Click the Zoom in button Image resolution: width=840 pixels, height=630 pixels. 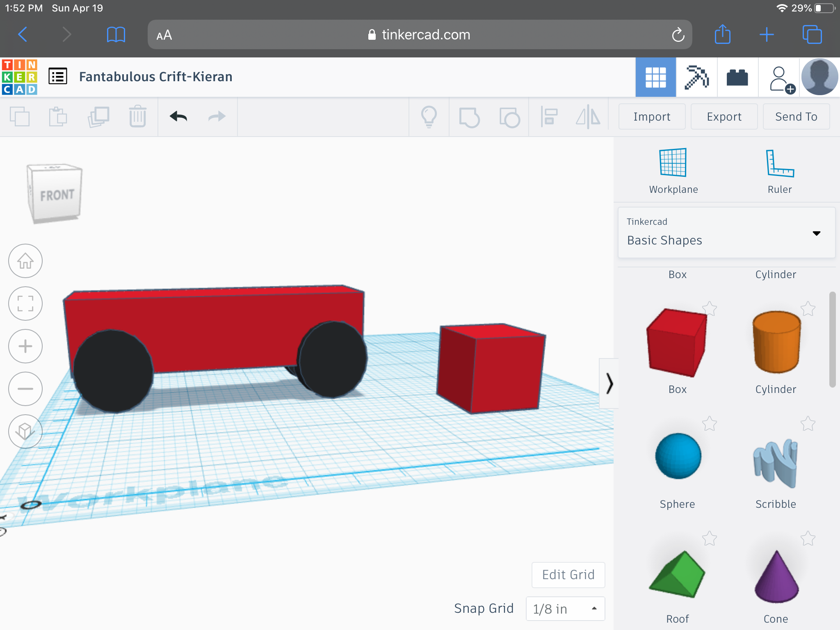(25, 346)
